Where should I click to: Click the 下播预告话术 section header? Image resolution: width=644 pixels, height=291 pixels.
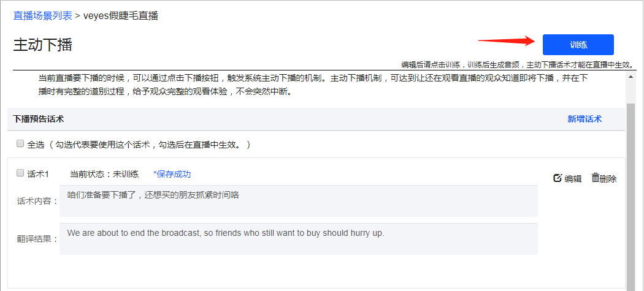pyautogui.click(x=38, y=119)
